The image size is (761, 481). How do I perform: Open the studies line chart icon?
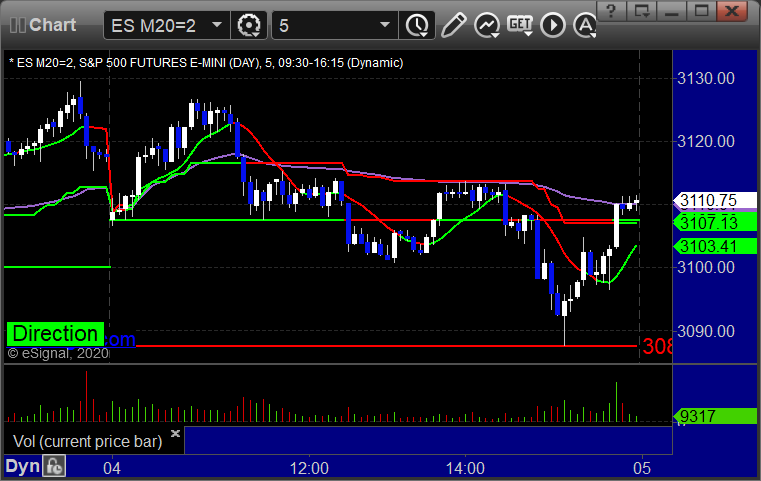(487, 25)
